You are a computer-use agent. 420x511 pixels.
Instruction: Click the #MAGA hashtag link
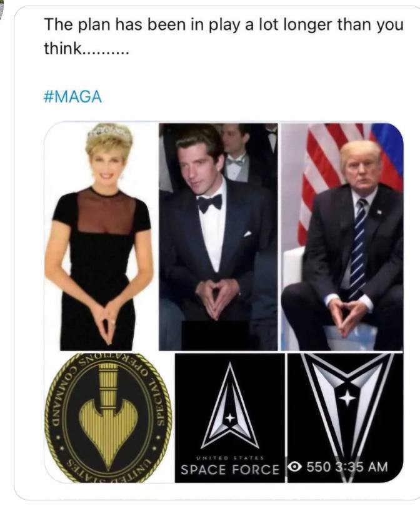(72, 97)
